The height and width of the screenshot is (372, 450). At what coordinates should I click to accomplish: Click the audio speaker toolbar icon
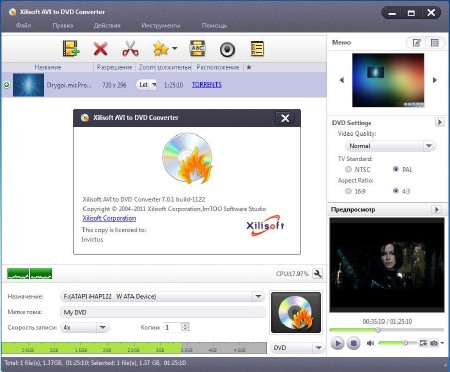point(227,50)
